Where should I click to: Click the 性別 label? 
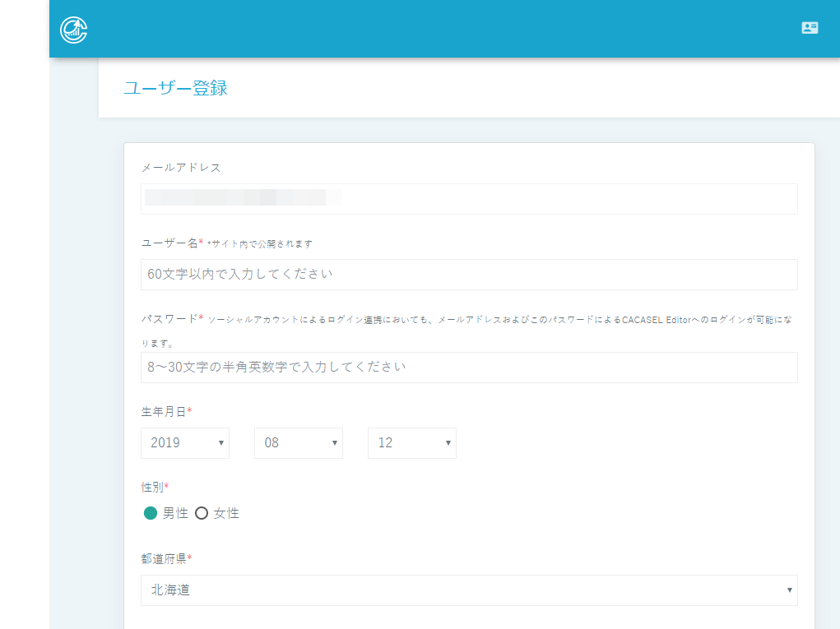click(152, 487)
